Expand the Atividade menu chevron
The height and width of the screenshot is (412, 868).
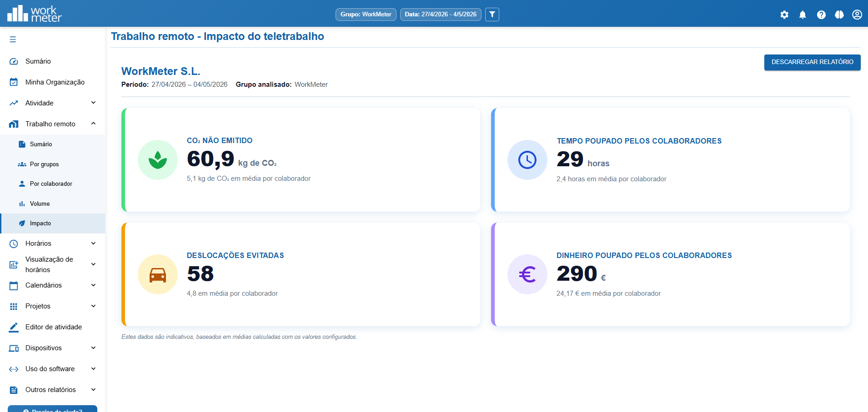point(93,103)
